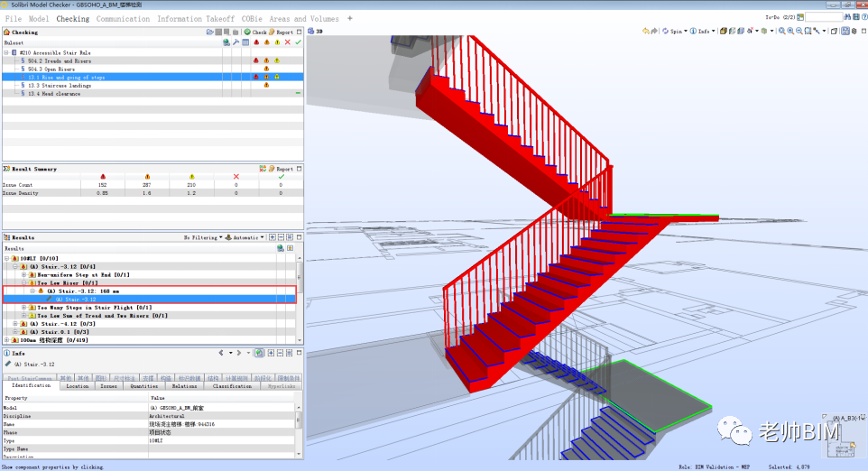868x471 pixels.
Task: Open the Communication menu tab
Action: click(123, 19)
